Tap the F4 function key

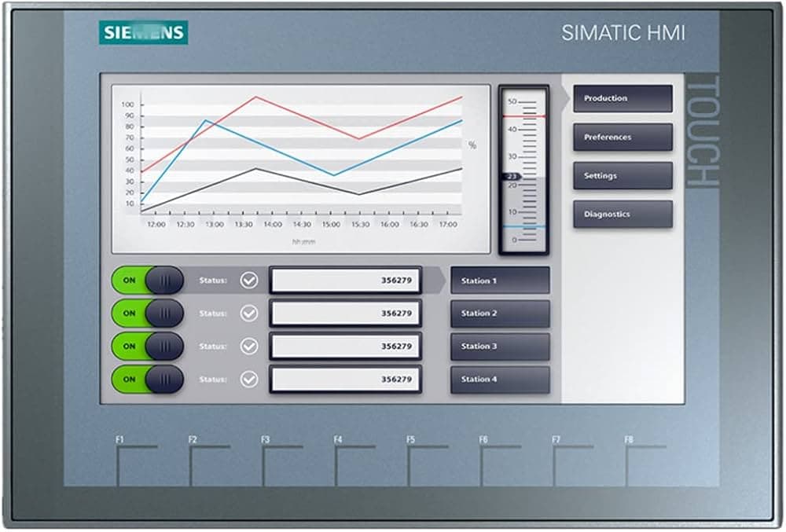pos(355,465)
